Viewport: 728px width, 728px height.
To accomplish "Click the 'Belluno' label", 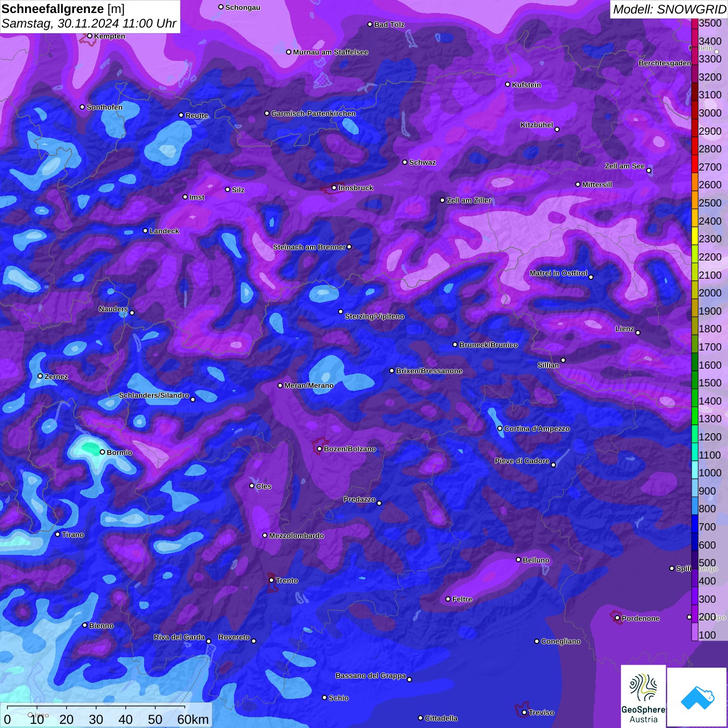I will tap(536, 560).
